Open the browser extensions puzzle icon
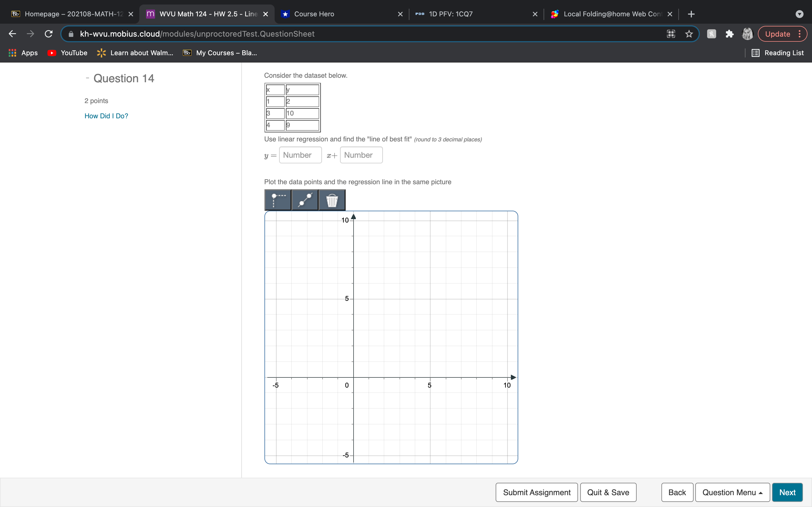812x507 pixels. (729, 34)
